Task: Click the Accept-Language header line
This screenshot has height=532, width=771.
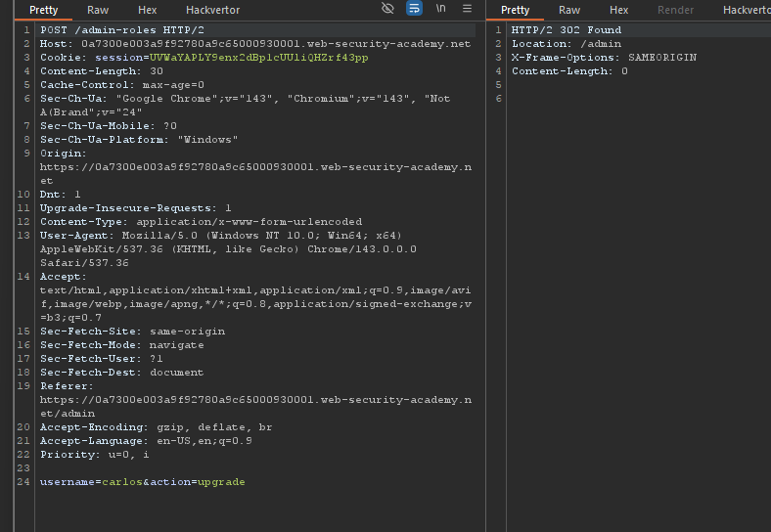Action: [146, 441]
